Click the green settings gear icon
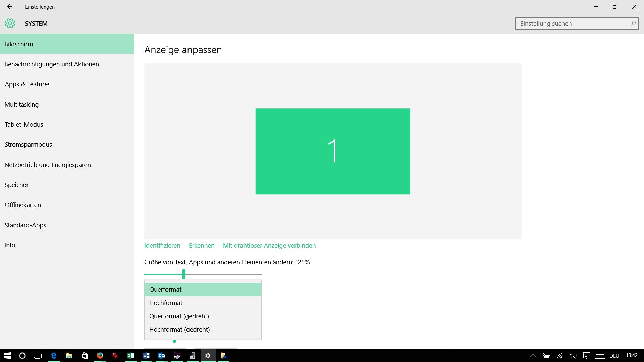 10,23
